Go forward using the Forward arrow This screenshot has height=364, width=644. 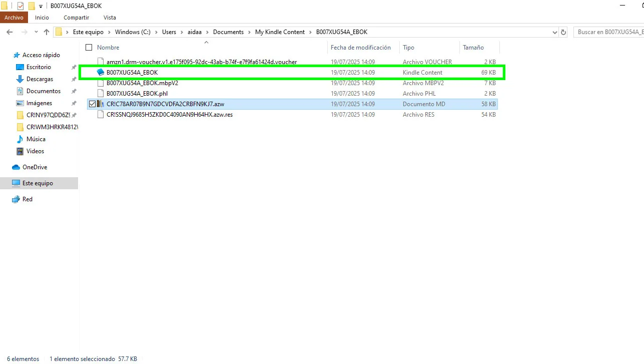click(25, 32)
